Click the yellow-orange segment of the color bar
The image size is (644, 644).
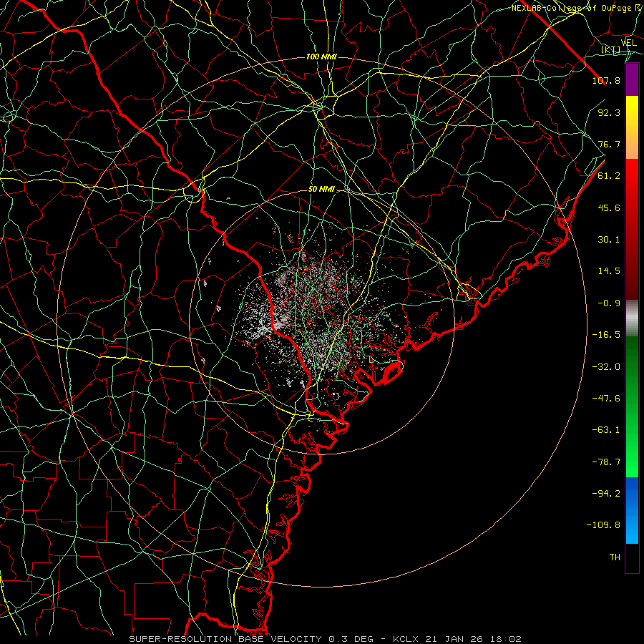pyautogui.click(x=632, y=128)
